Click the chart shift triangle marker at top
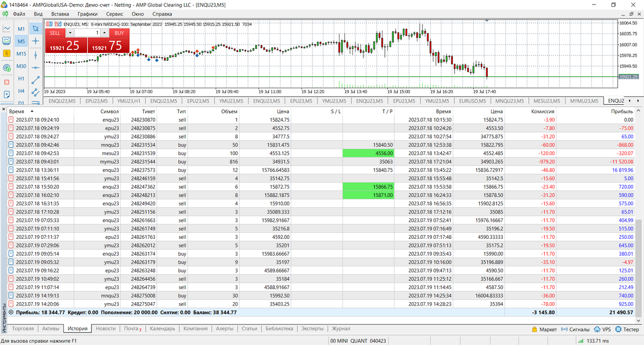The width and height of the screenshot is (644, 345). click(487, 21)
